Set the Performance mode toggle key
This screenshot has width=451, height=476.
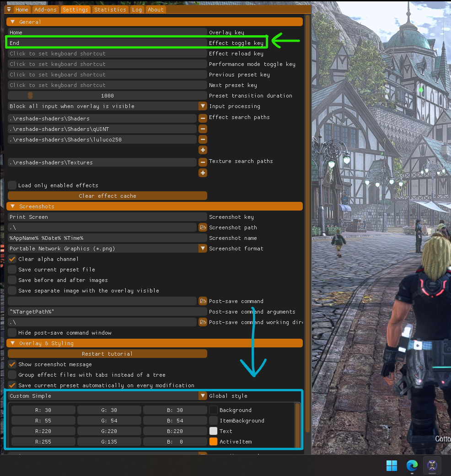(x=107, y=64)
